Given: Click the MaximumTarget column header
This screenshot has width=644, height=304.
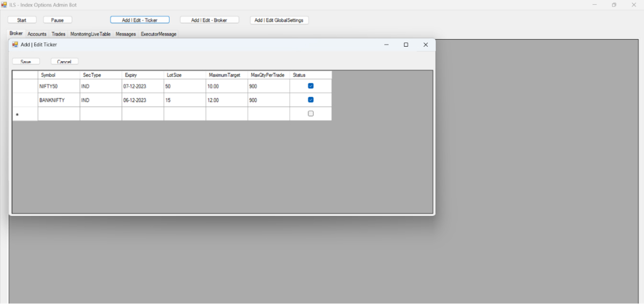Looking at the screenshot, I should click(226, 75).
